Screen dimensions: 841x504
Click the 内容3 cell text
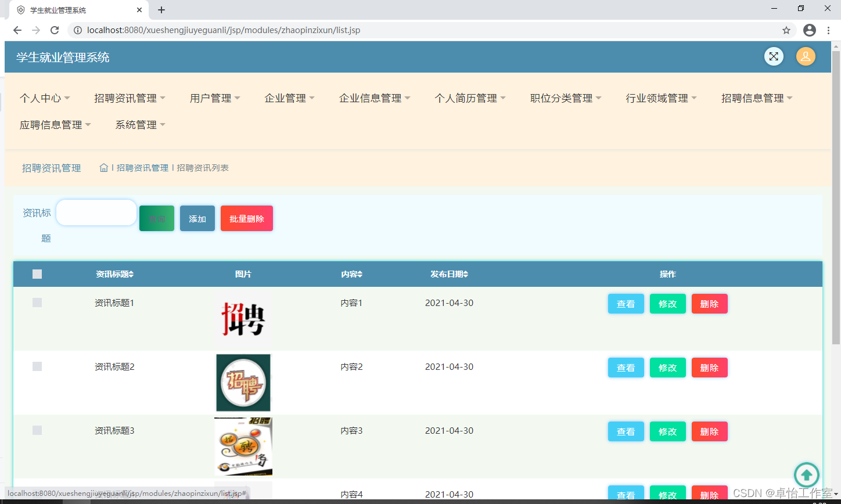tap(351, 430)
